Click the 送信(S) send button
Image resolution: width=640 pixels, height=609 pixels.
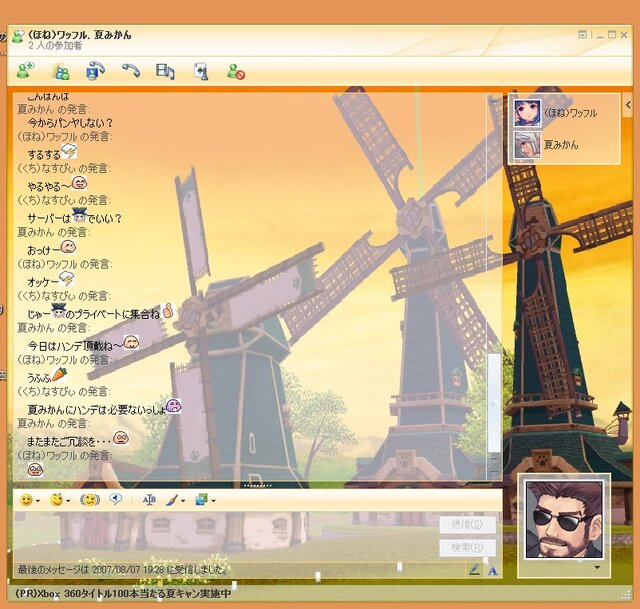point(467,524)
